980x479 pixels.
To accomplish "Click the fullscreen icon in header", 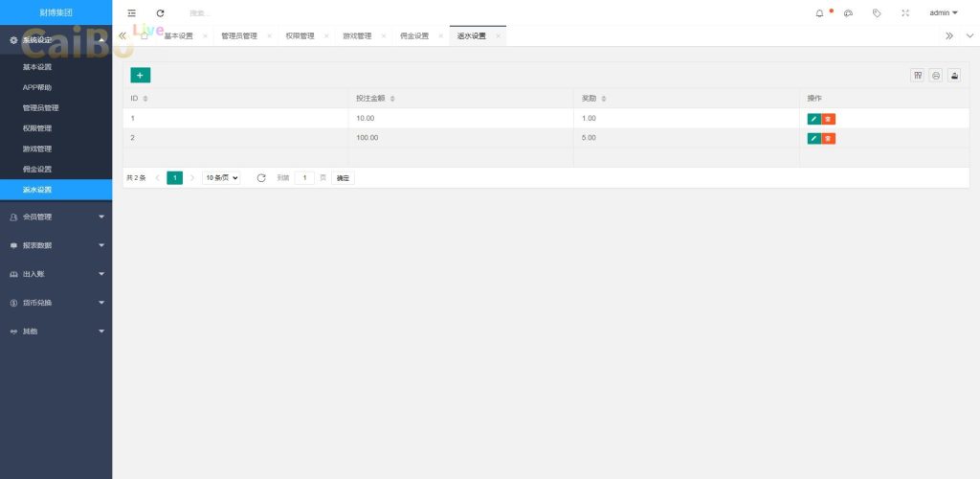I will pyautogui.click(x=905, y=13).
